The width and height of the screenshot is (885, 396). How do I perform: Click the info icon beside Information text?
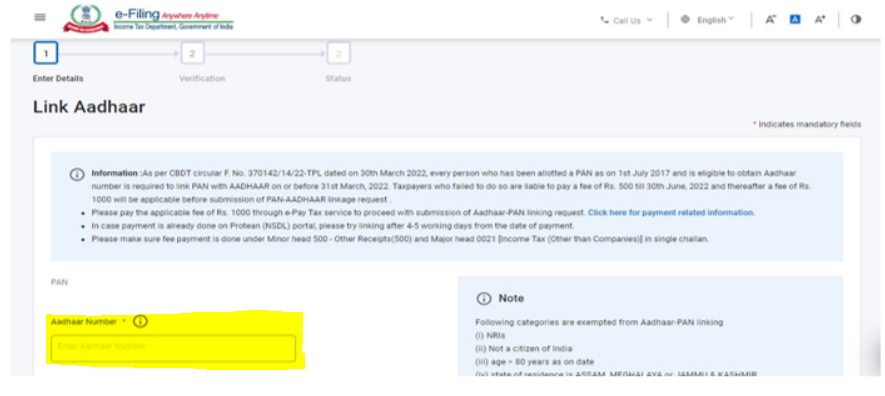tap(77, 174)
